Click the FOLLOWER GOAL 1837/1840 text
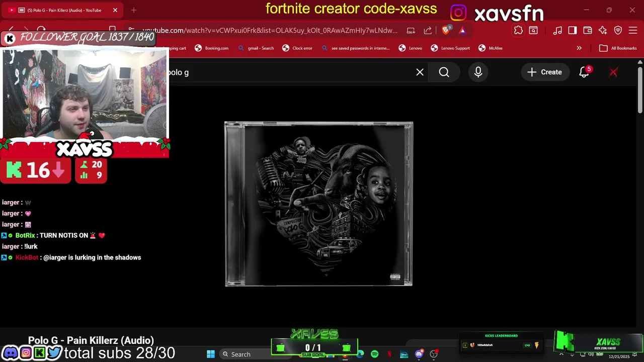 tap(87, 37)
